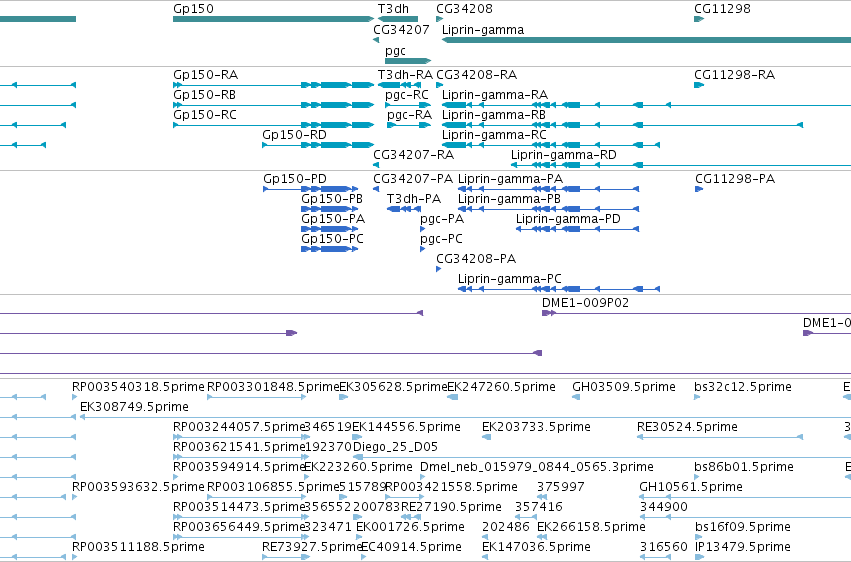The image size is (851, 562).
Task: Select EST RE30524.5prime
Action: pyautogui.click(x=720, y=437)
